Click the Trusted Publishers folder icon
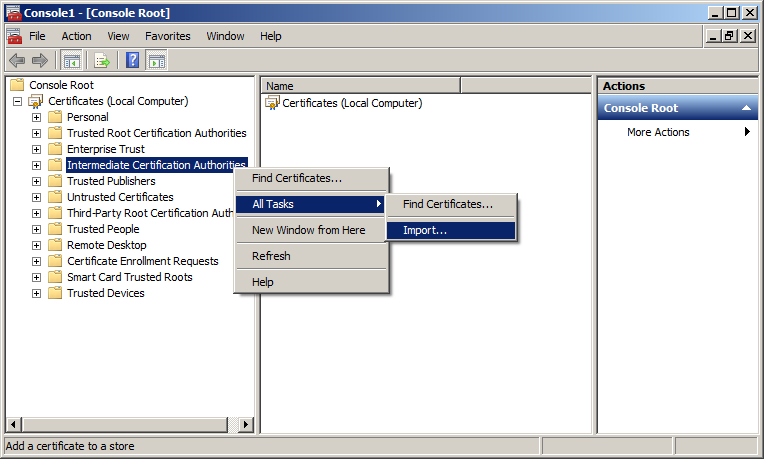 [55, 181]
